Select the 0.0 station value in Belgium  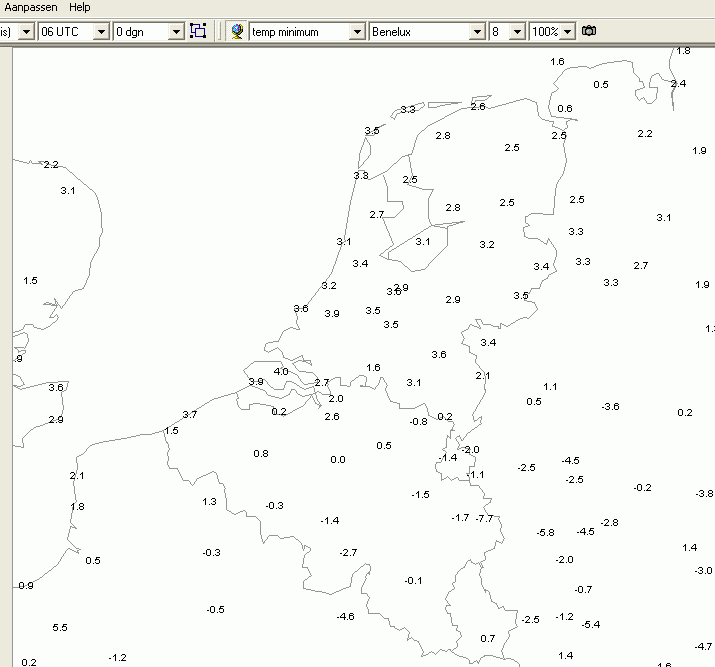coord(338,460)
